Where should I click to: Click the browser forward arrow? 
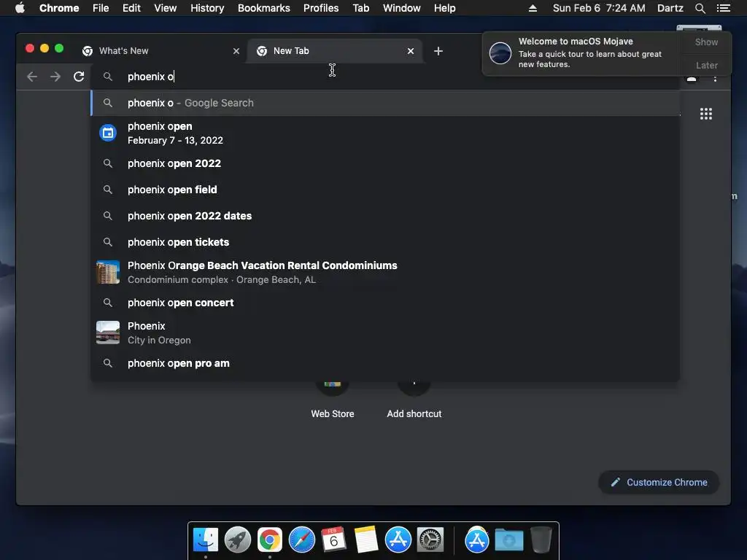point(55,77)
